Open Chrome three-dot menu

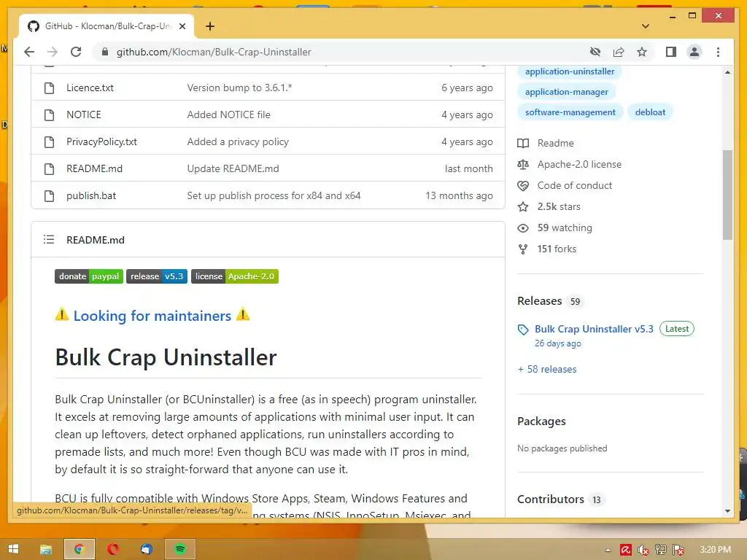[718, 52]
